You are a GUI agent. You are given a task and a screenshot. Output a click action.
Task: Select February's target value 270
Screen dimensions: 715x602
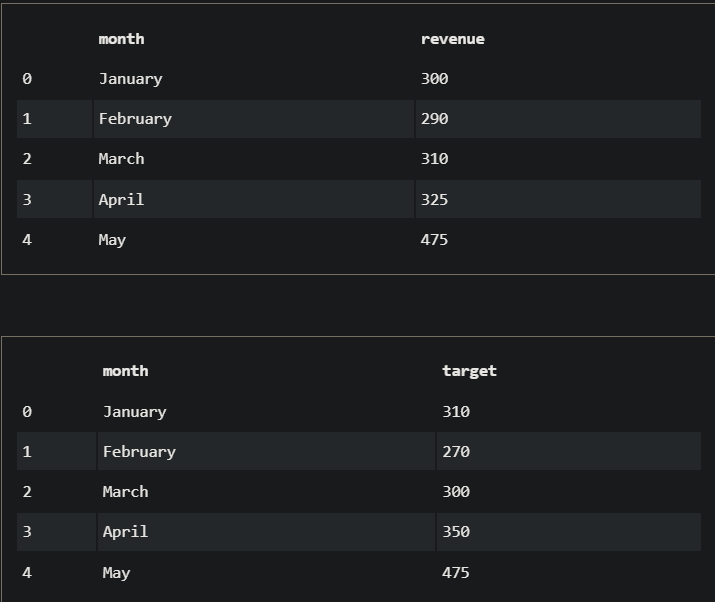coord(455,452)
